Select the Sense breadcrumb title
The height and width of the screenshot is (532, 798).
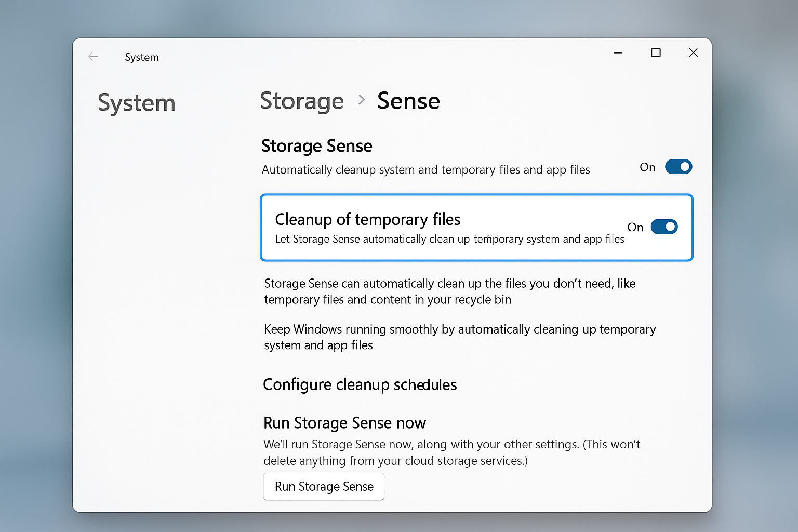(x=408, y=101)
